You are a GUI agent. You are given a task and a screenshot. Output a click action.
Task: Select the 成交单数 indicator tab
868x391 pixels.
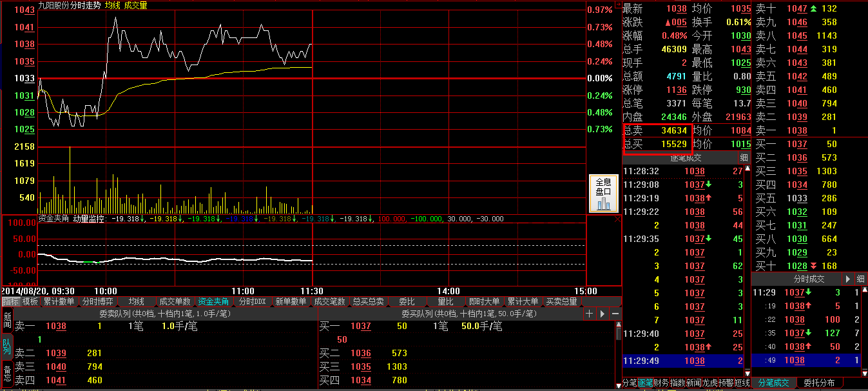[x=175, y=301]
